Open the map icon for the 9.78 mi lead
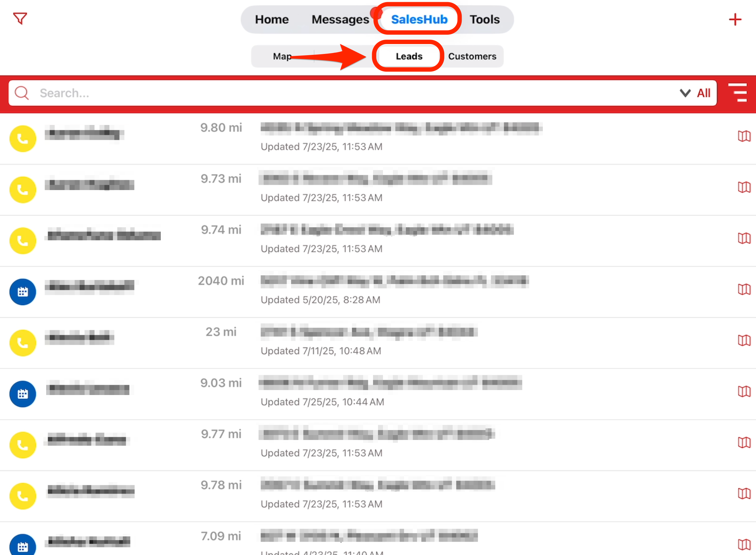 744,494
